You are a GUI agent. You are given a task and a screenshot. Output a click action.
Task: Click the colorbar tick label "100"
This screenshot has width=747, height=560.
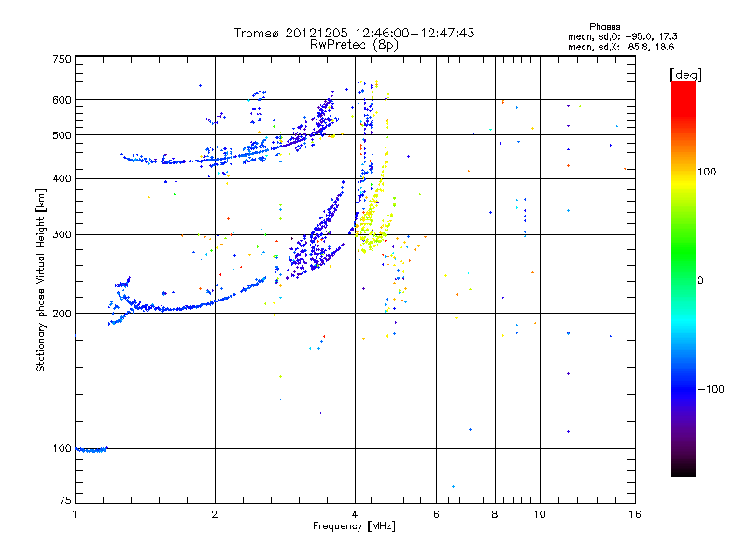tap(707, 172)
